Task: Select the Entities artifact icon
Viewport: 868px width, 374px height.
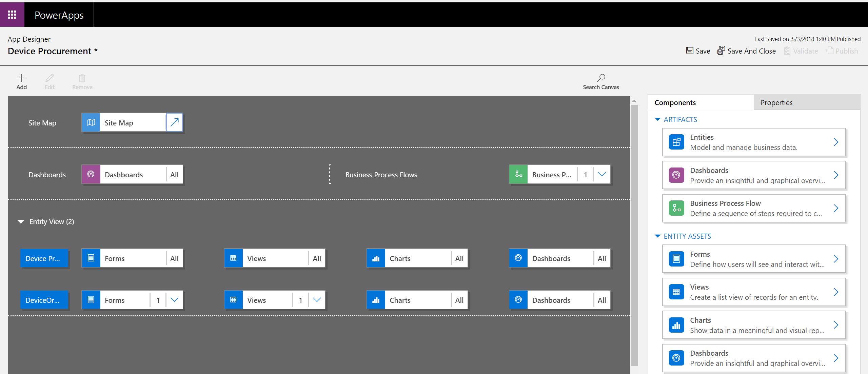Action: 676,142
